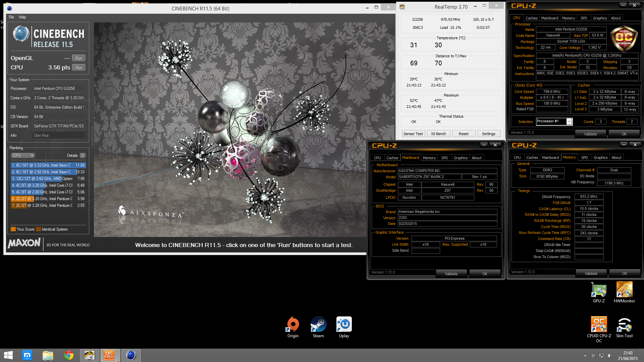Switch to Cinebench taskbar icon
The height and width of the screenshot is (362, 644).
131,355
